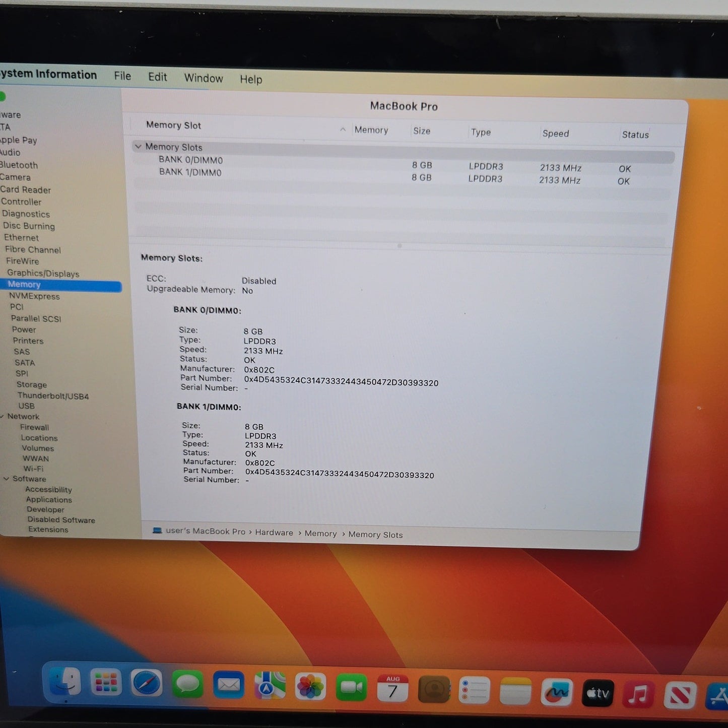Collapse the Network section in sidebar
This screenshot has width=728, height=728.
pos(3,416)
